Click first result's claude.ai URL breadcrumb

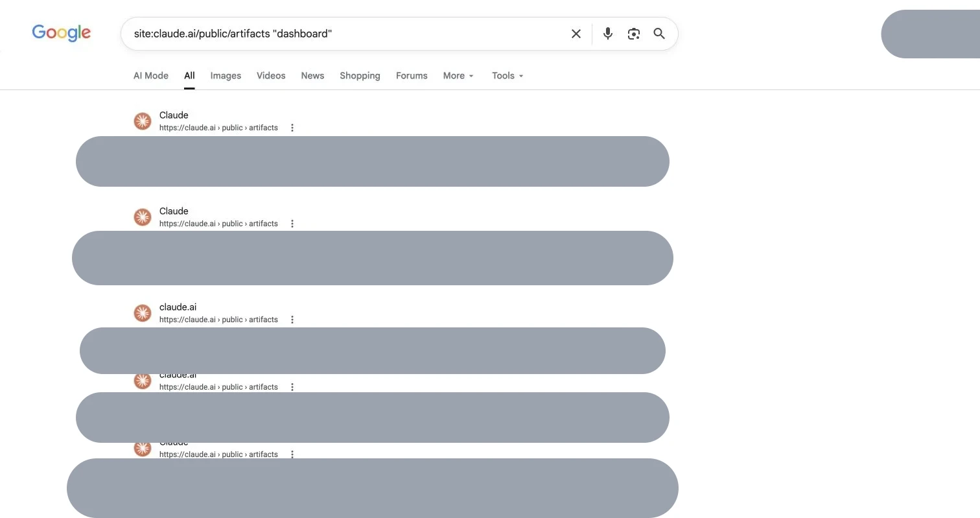tap(218, 128)
